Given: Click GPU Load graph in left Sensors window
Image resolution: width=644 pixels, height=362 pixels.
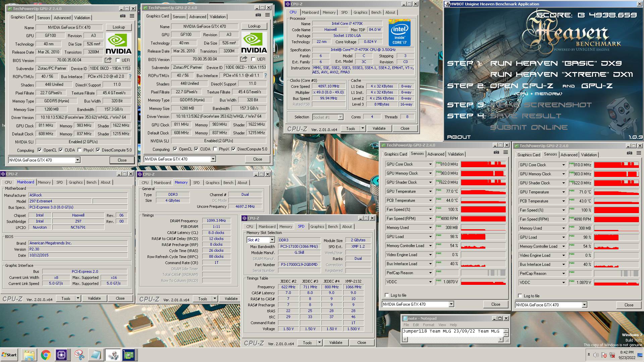Looking at the screenshot, I should pyautogui.click(x=483, y=237).
